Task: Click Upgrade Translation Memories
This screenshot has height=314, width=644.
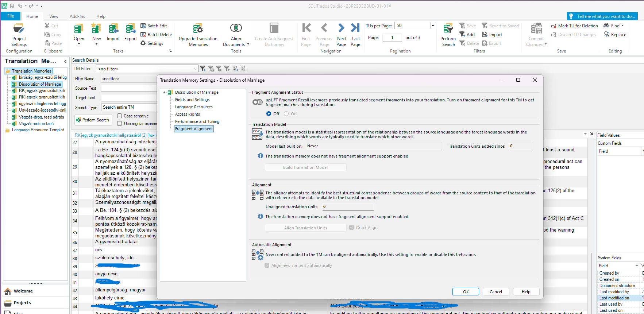Action: pos(198,35)
